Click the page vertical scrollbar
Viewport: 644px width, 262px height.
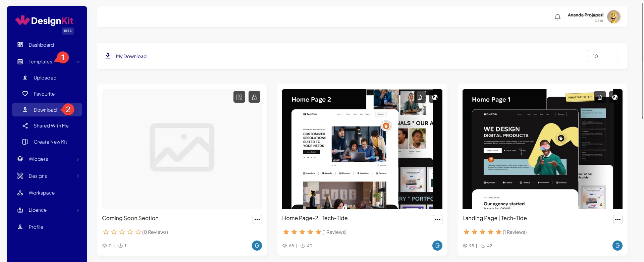click(x=642, y=60)
